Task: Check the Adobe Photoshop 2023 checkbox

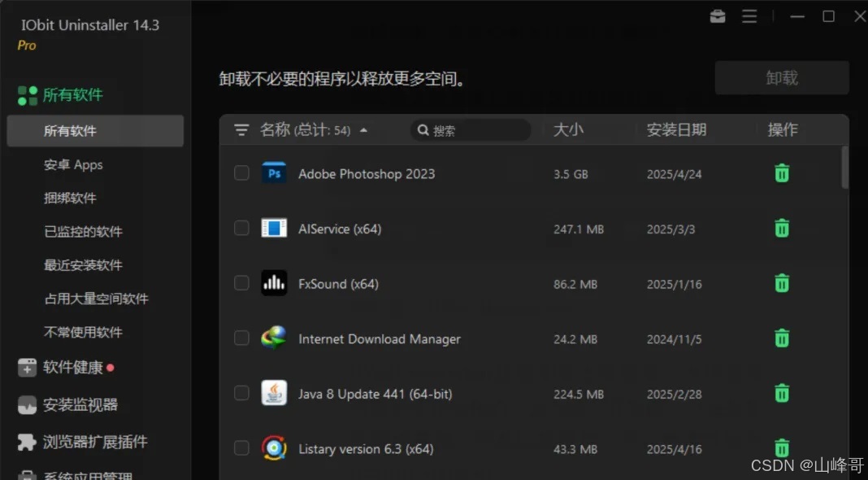Action: pos(241,173)
